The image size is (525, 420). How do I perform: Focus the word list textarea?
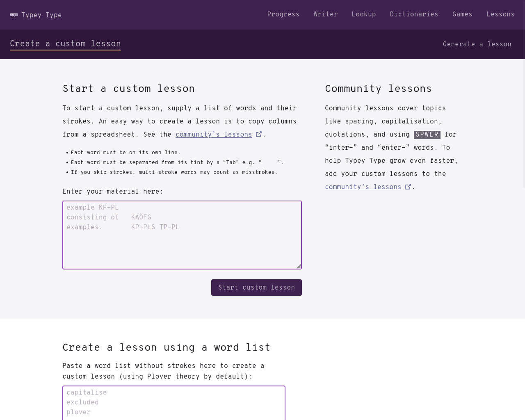[x=174, y=403]
